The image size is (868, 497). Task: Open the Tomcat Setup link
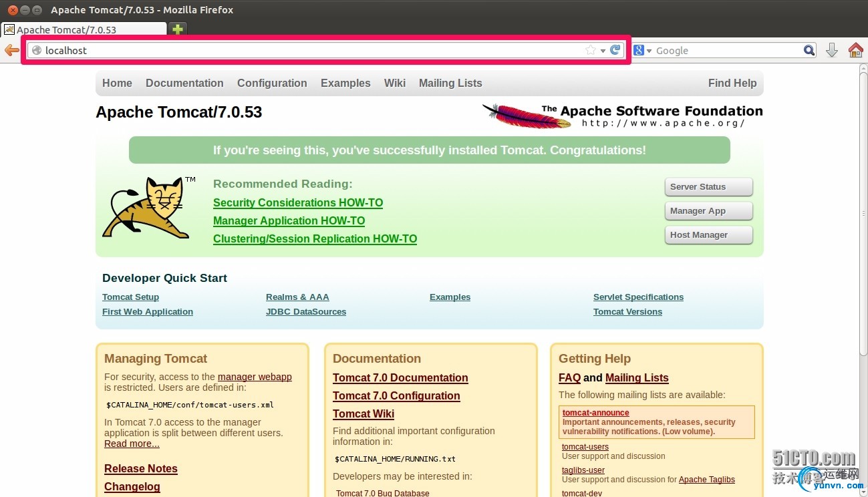pyautogui.click(x=130, y=297)
